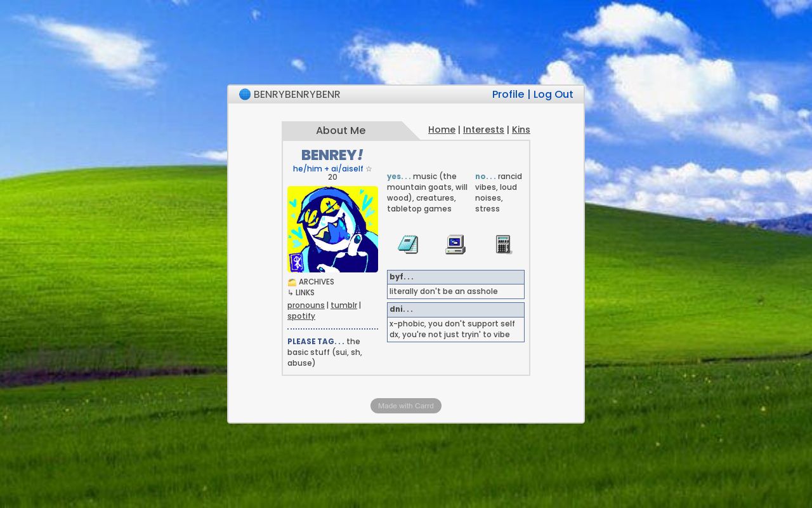The width and height of the screenshot is (812, 508).
Task: Click Log Out in the header
Action: point(553,95)
